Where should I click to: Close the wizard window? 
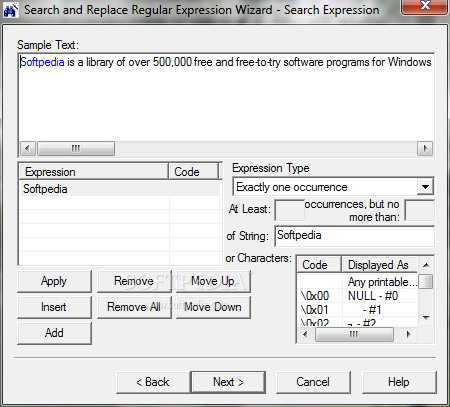pos(425,6)
